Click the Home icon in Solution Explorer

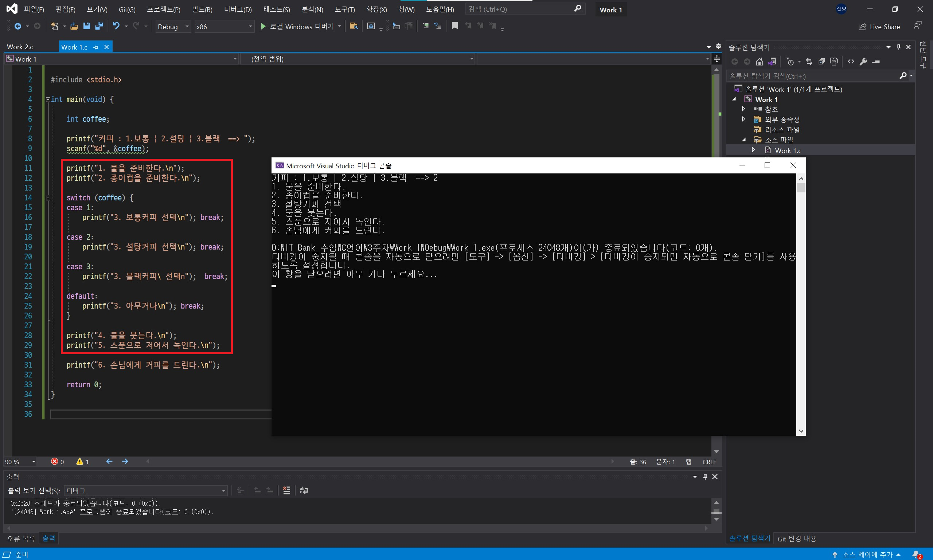pyautogui.click(x=760, y=62)
